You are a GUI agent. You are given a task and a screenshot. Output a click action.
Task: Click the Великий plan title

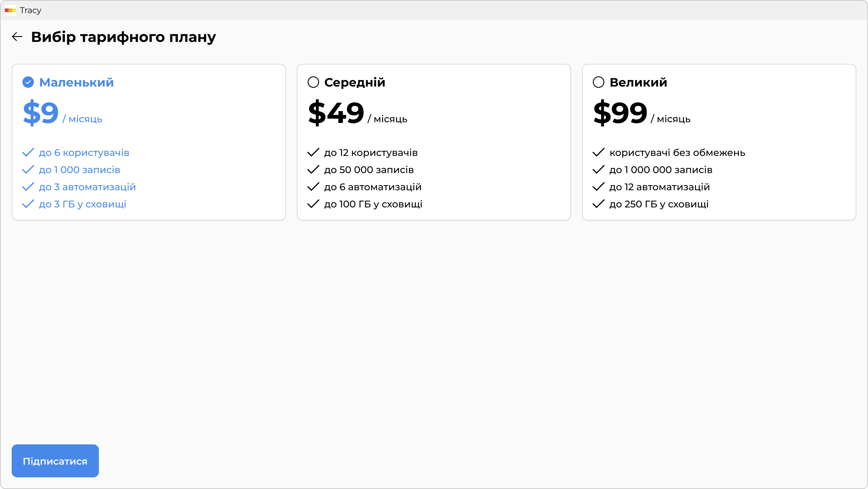tap(638, 82)
